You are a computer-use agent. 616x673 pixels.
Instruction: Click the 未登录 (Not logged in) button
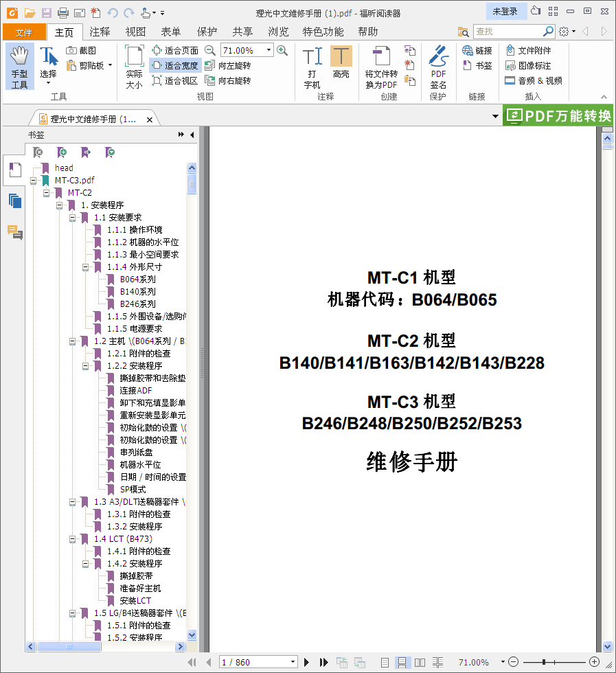coord(505,12)
